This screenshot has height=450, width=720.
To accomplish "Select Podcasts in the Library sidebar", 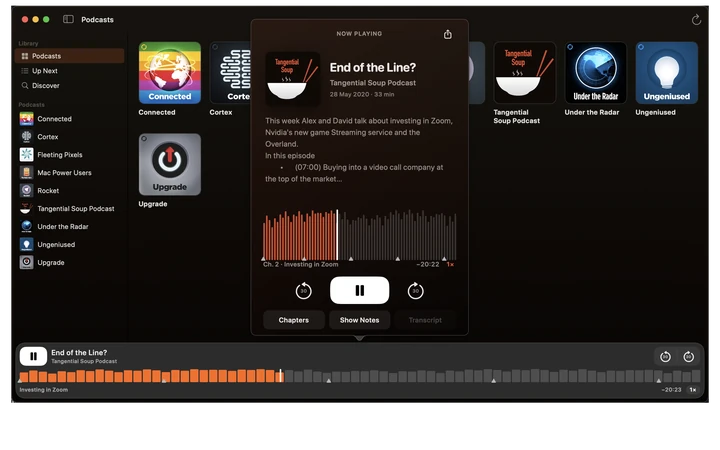I will (69, 56).
